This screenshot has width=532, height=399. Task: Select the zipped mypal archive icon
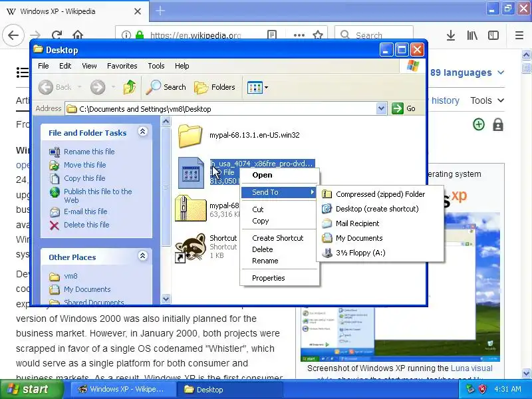point(190,209)
